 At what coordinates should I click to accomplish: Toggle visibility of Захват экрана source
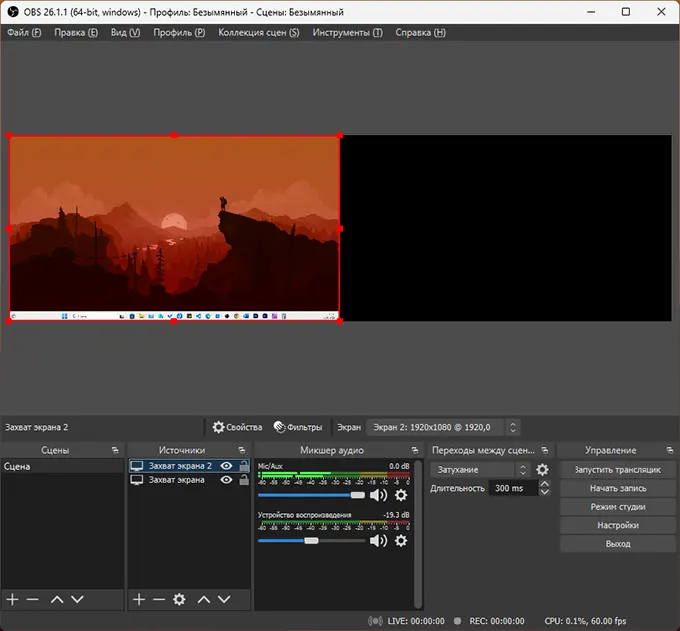coord(227,480)
